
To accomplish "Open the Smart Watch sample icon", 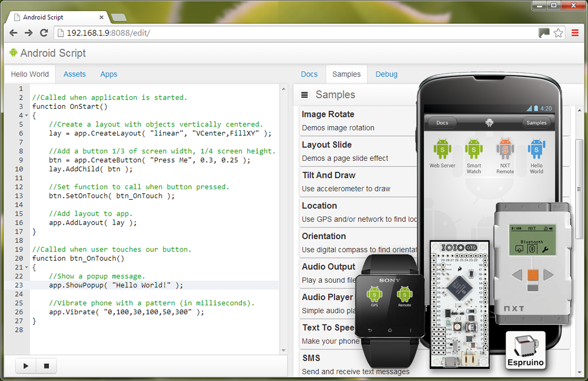I will [x=474, y=149].
